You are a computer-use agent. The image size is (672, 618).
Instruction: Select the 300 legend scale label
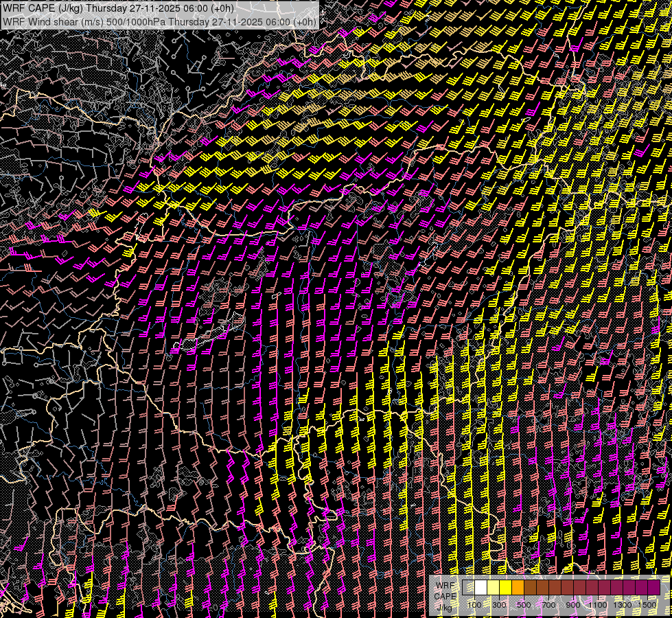pyautogui.click(x=499, y=605)
